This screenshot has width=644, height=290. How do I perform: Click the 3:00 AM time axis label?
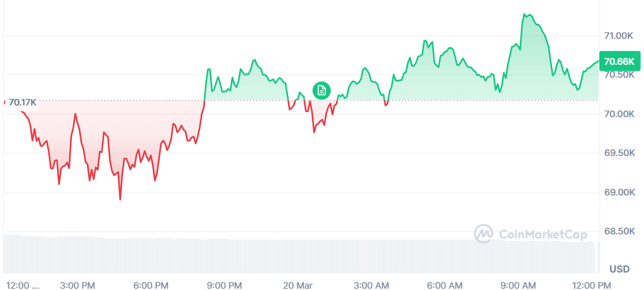pos(373,285)
